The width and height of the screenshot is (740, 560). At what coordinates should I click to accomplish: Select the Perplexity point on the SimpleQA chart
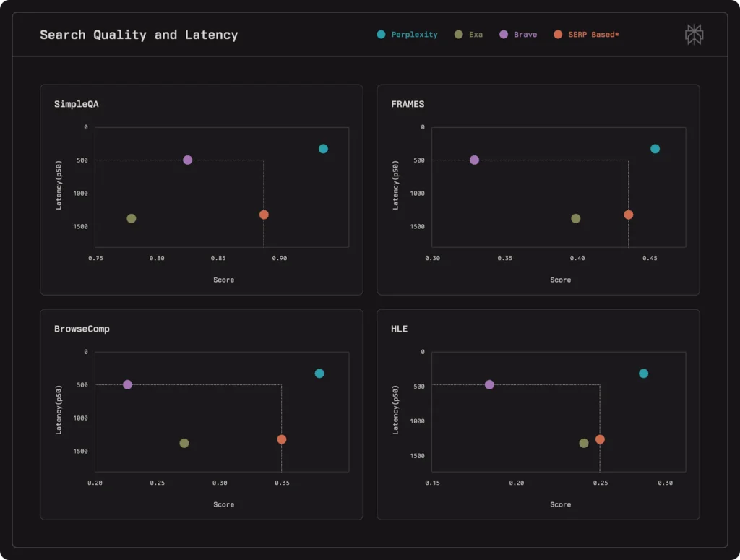pyautogui.click(x=323, y=149)
